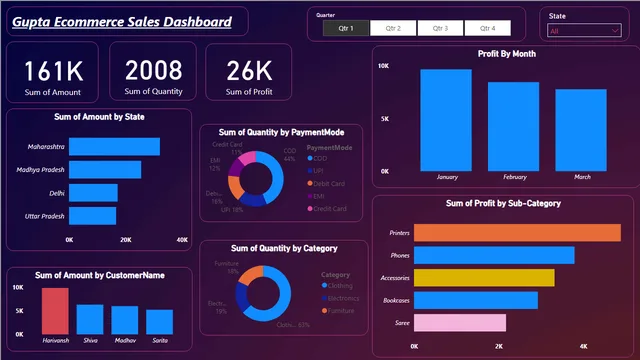Click the Sum of Amount by State title
Screen dimensions: 640x360
99,117
